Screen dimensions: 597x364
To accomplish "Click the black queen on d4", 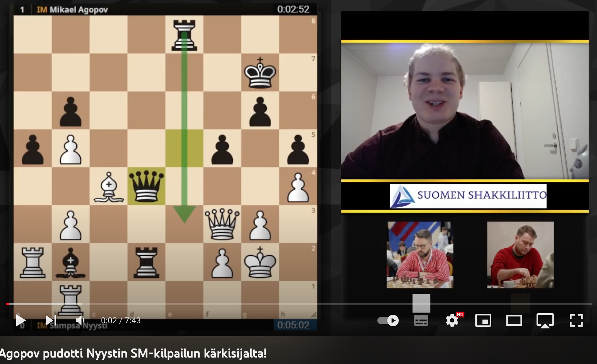I will (x=147, y=186).
